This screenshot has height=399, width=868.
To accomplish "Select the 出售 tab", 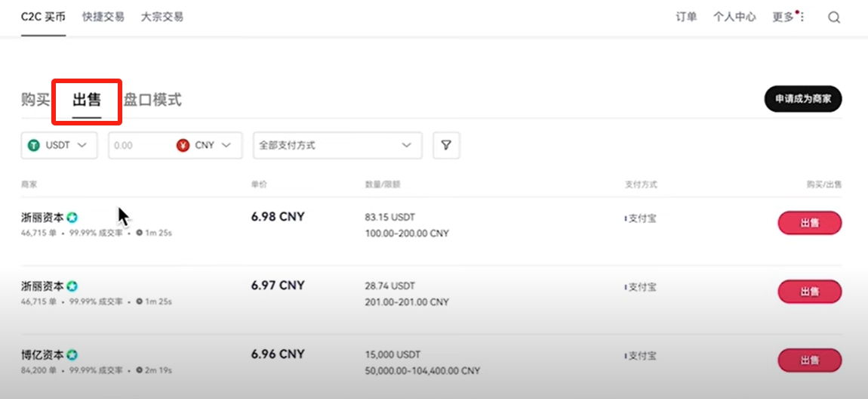I will click(x=87, y=100).
